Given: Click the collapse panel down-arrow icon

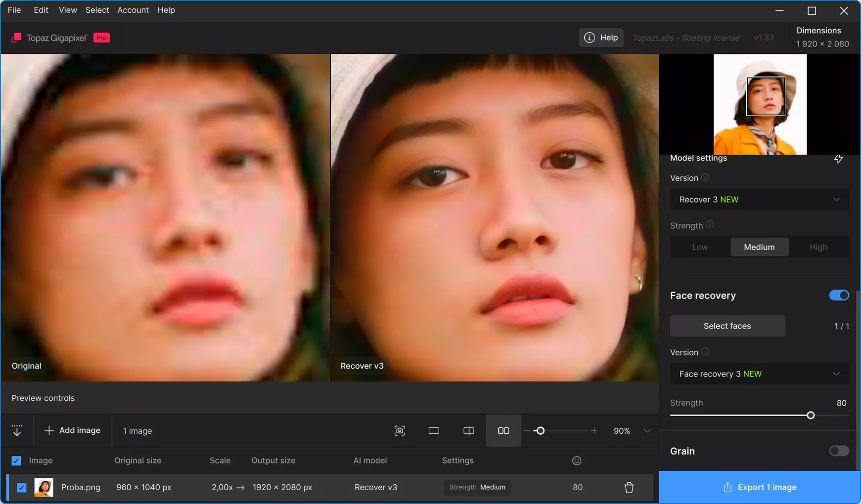Looking at the screenshot, I should (x=17, y=430).
